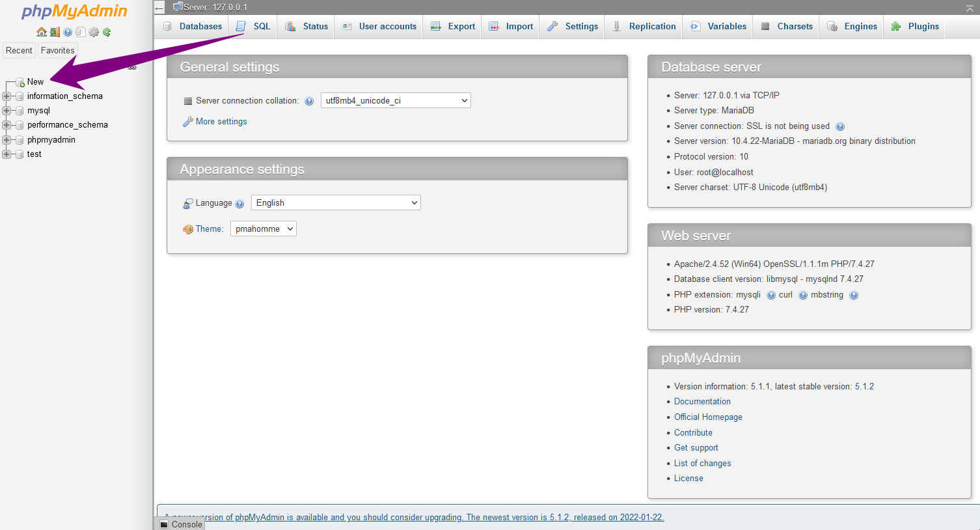Image resolution: width=980 pixels, height=530 pixels.
Task: Click help icon after SSL is not being used
Action: pyautogui.click(x=840, y=127)
